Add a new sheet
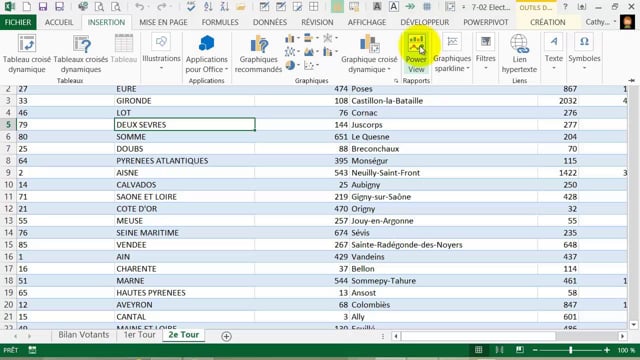640x360 pixels. pos(227,336)
